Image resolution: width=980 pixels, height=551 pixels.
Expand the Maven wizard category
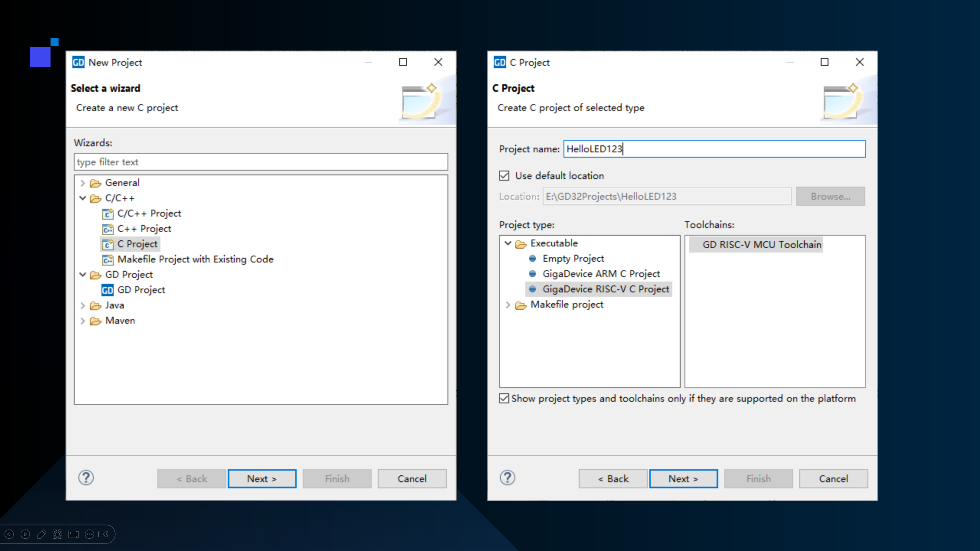coord(82,321)
